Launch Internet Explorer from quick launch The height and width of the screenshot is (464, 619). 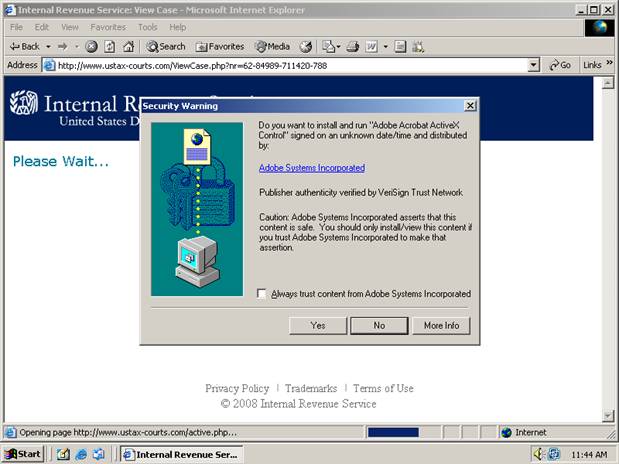pos(81,455)
